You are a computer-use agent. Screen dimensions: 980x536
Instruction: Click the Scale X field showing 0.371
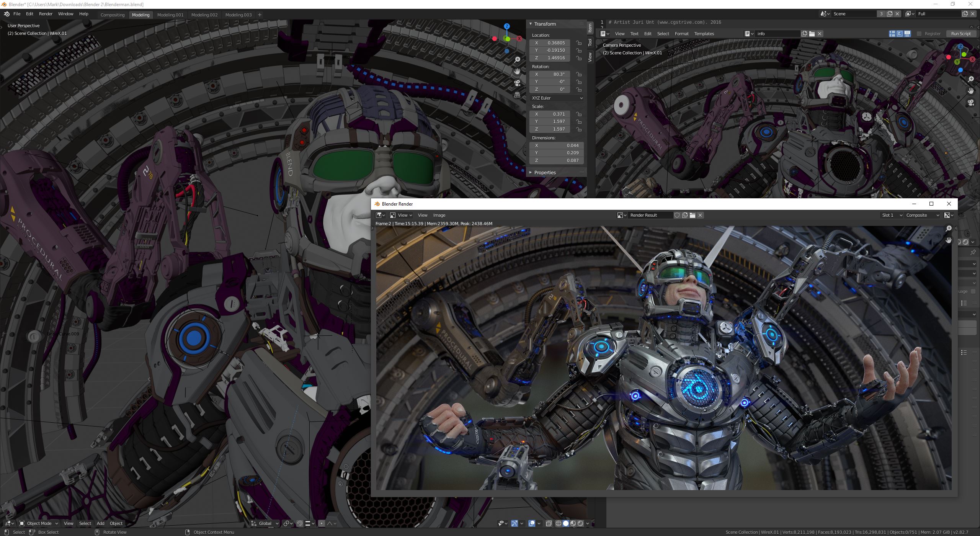pyautogui.click(x=550, y=114)
